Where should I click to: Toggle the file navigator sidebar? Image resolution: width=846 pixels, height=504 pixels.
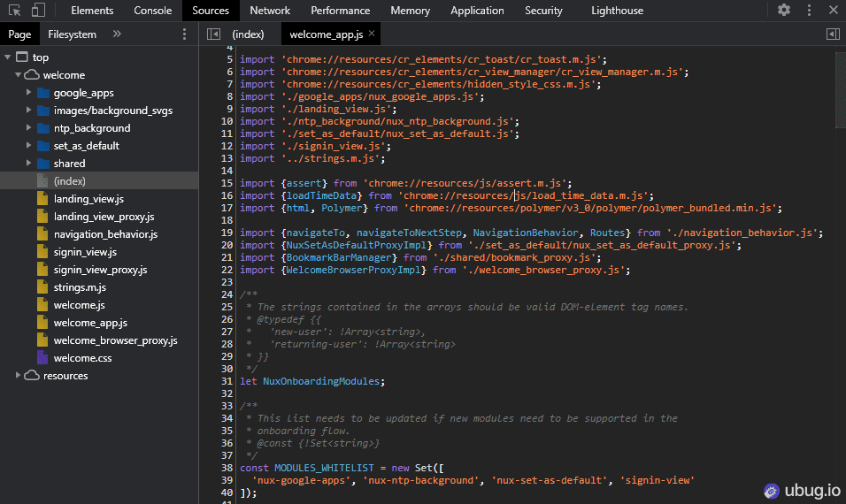[213, 34]
